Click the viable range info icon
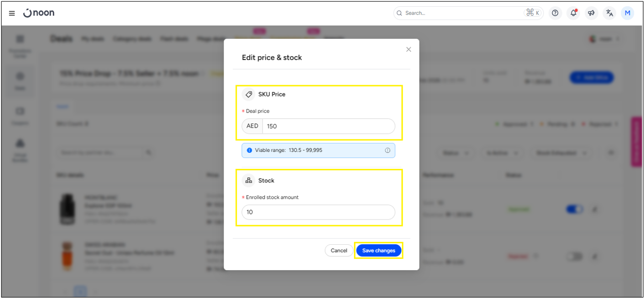 387,150
